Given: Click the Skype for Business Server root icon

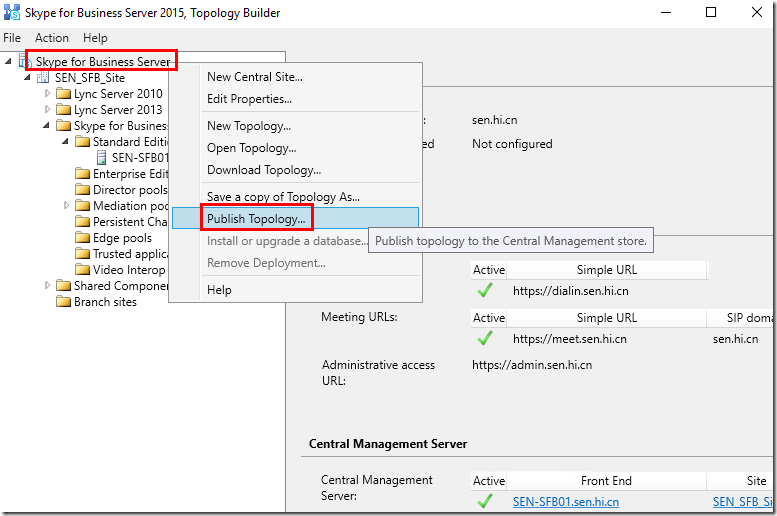Looking at the screenshot, I should pos(25,61).
